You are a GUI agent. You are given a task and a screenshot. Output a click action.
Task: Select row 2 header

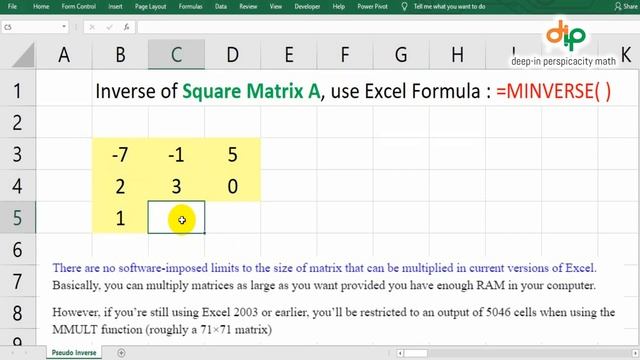pyautogui.click(x=17, y=122)
